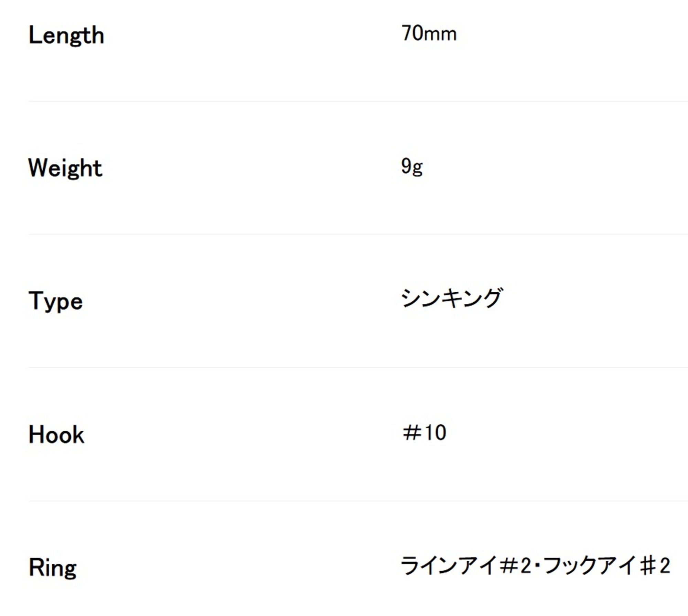
Task: Click the divider line below the Hook row
Action: tap(358, 501)
